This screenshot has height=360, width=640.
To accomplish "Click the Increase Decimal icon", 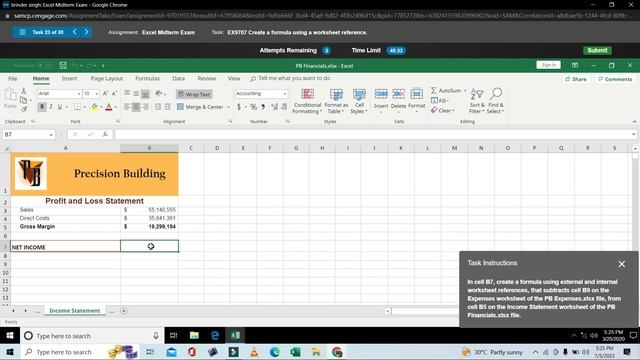I will (x=275, y=107).
